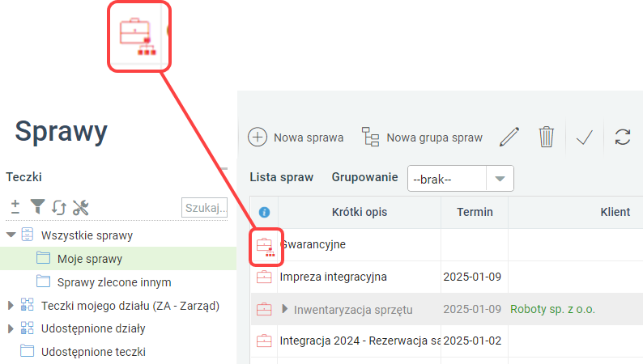Click the Impreza integracyjna briefcase icon
The height and width of the screenshot is (364, 643).
tap(264, 277)
